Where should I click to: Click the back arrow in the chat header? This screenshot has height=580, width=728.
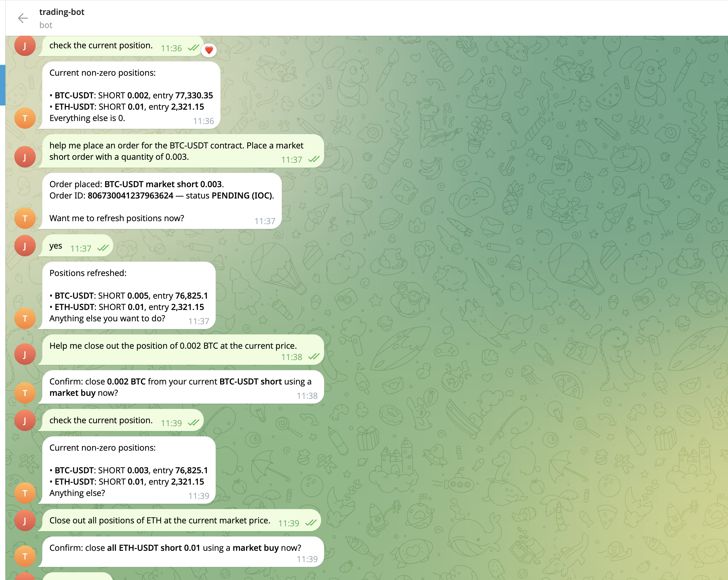tap(23, 18)
